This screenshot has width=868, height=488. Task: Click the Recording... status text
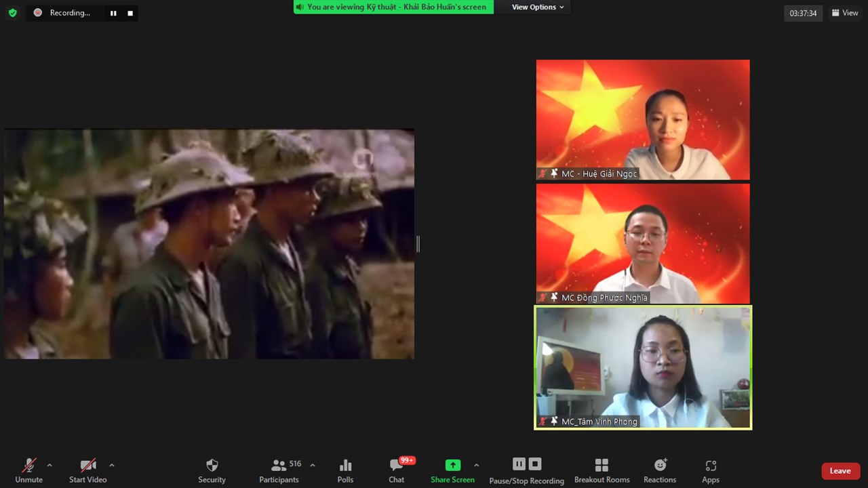point(70,13)
